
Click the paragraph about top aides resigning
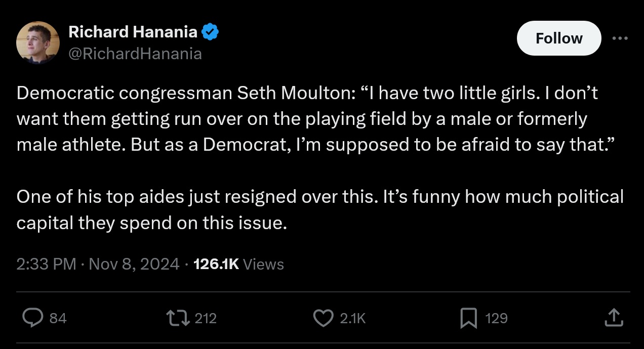[x=320, y=209]
